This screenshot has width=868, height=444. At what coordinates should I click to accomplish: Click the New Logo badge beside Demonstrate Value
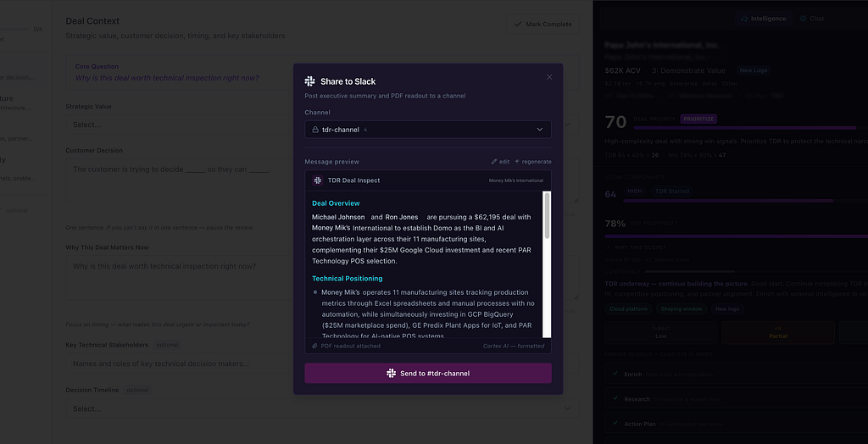pyautogui.click(x=754, y=70)
